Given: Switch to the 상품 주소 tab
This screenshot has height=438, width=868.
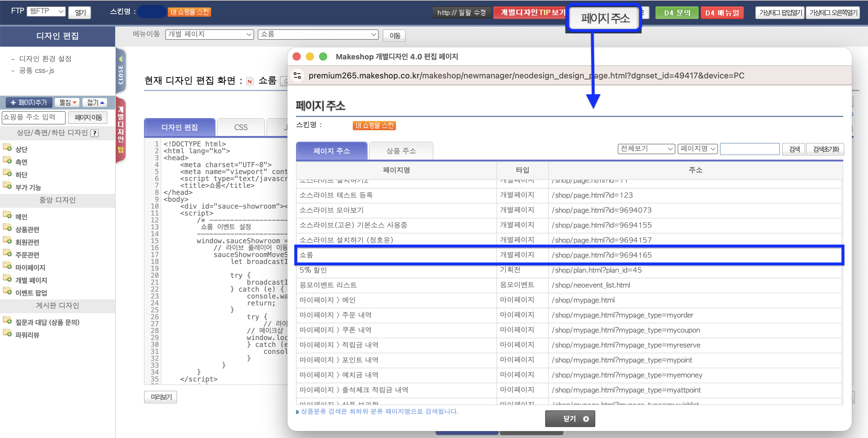Looking at the screenshot, I should click(401, 151).
